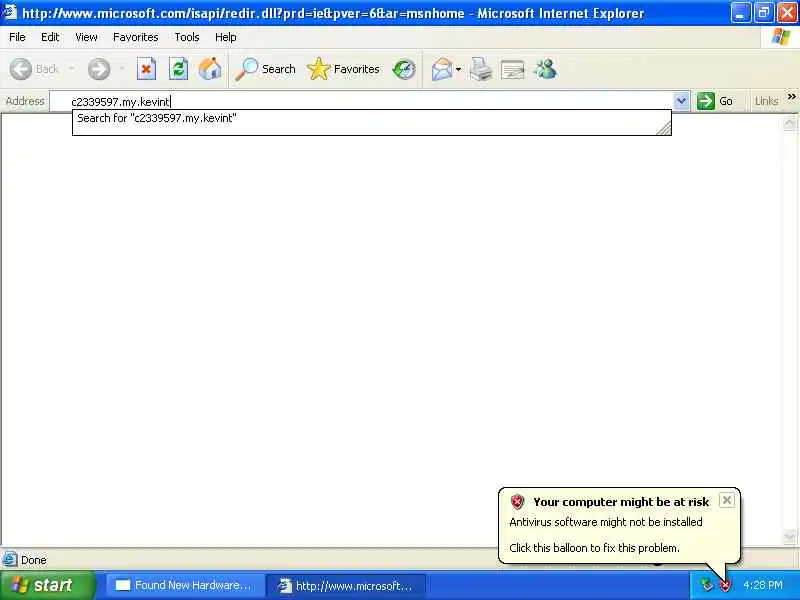
Task: Open the Tools menu
Action: tap(187, 37)
